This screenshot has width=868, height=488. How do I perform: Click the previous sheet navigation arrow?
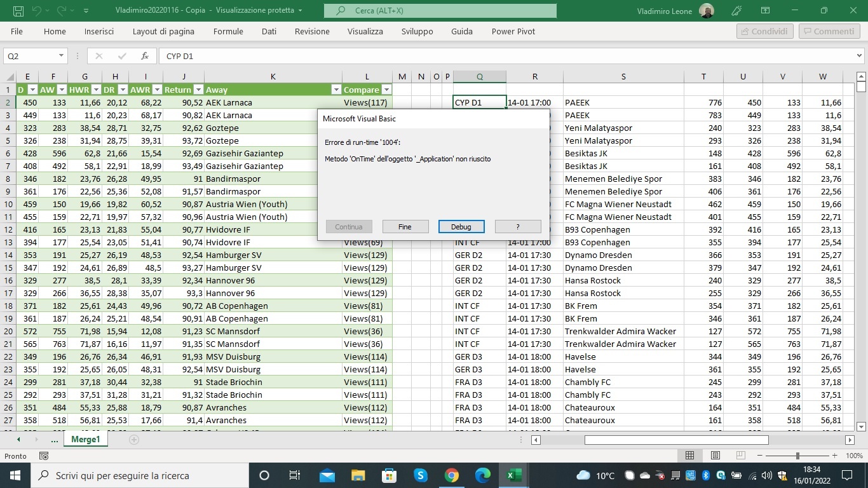[x=18, y=439]
